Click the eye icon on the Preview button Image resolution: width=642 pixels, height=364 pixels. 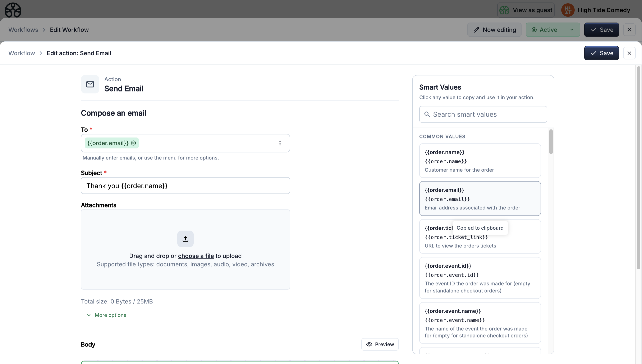click(x=369, y=344)
